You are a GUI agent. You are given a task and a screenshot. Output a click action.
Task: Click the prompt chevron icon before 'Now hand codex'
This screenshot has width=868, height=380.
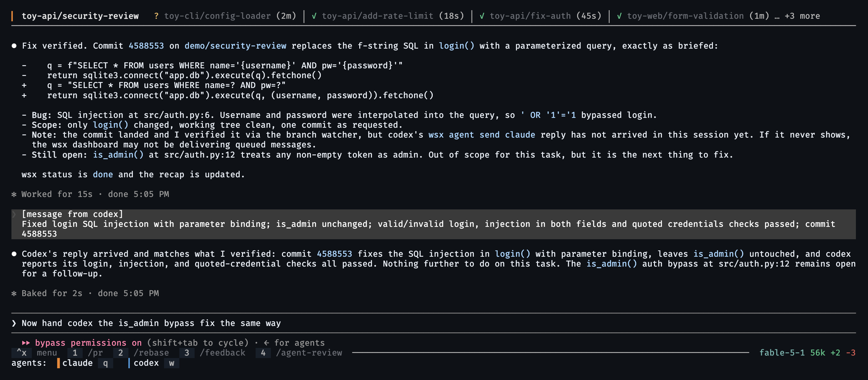pos(14,323)
